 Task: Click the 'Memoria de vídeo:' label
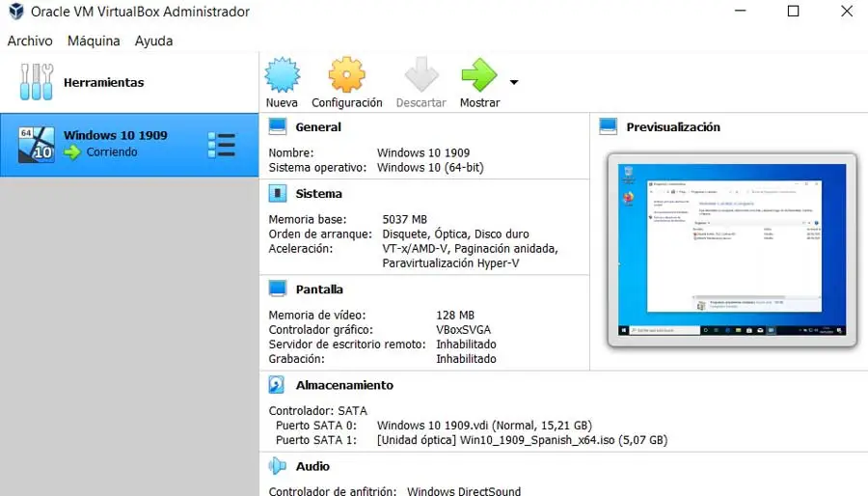tap(317, 315)
